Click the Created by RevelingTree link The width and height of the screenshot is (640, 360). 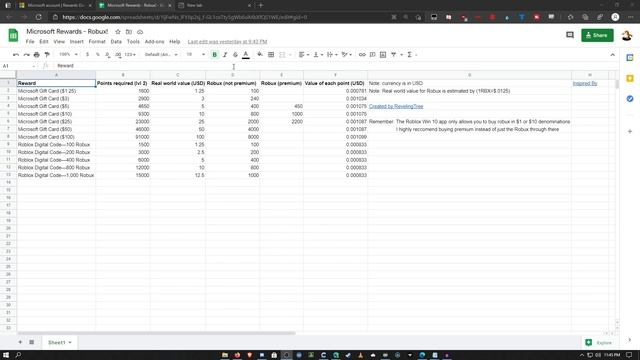click(396, 107)
